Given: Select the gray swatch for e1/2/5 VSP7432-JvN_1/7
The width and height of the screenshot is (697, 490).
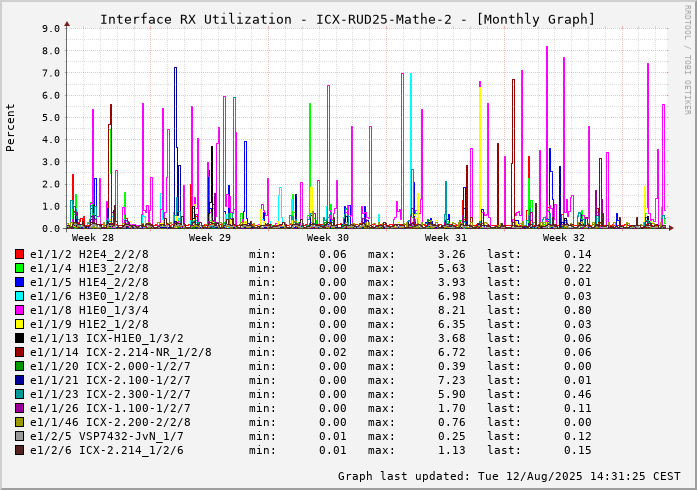Looking at the screenshot, I should tap(20, 436).
